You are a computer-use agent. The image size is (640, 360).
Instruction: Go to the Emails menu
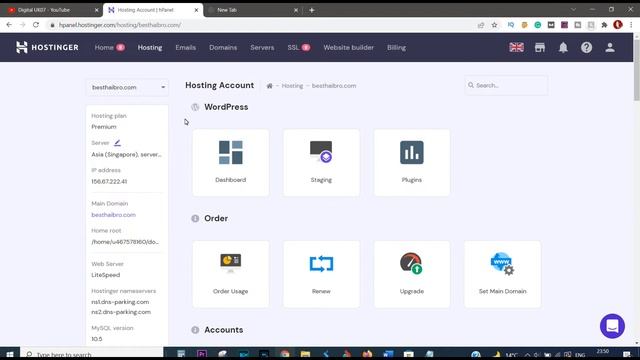point(185,47)
